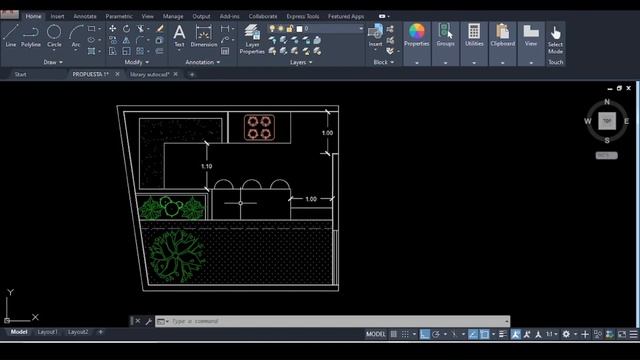This screenshot has width=640, height=360.
Task: Open the Annotate ribbon tab
Action: coord(85,16)
